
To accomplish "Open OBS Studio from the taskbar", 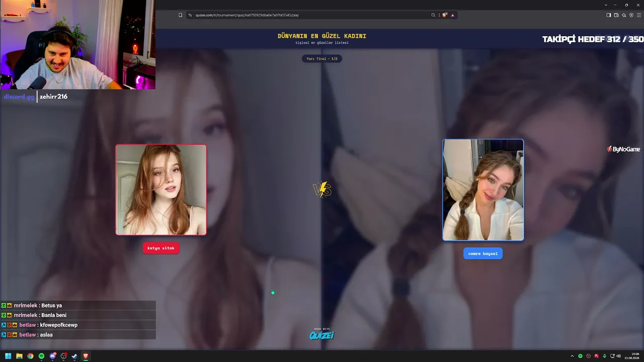I will pos(63,356).
